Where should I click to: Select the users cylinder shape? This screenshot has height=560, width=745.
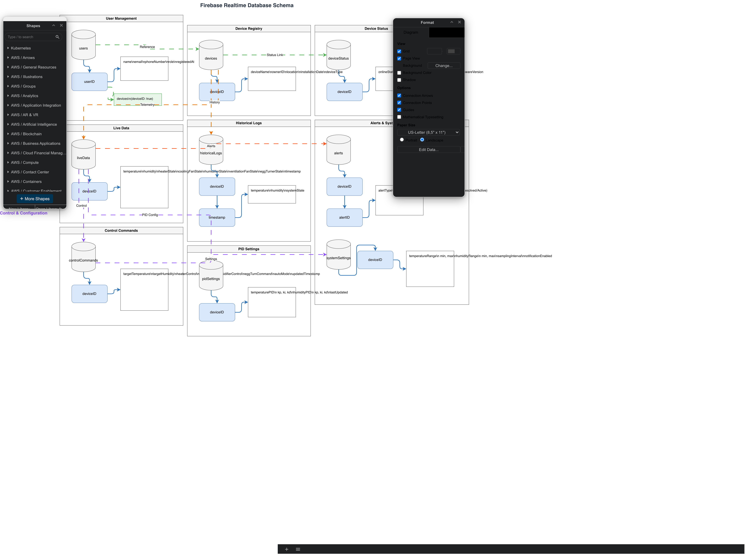pos(84,45)
